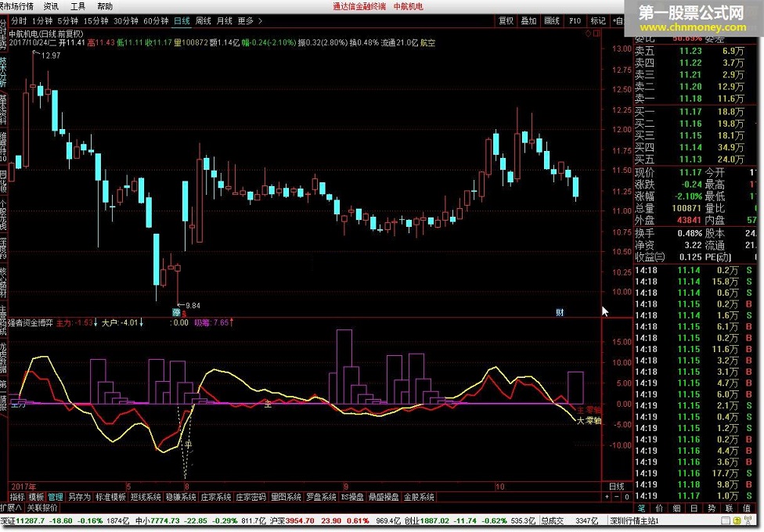Switch chart to 15分钟 period
Screen dimensions: 764x532
[95, 21]
